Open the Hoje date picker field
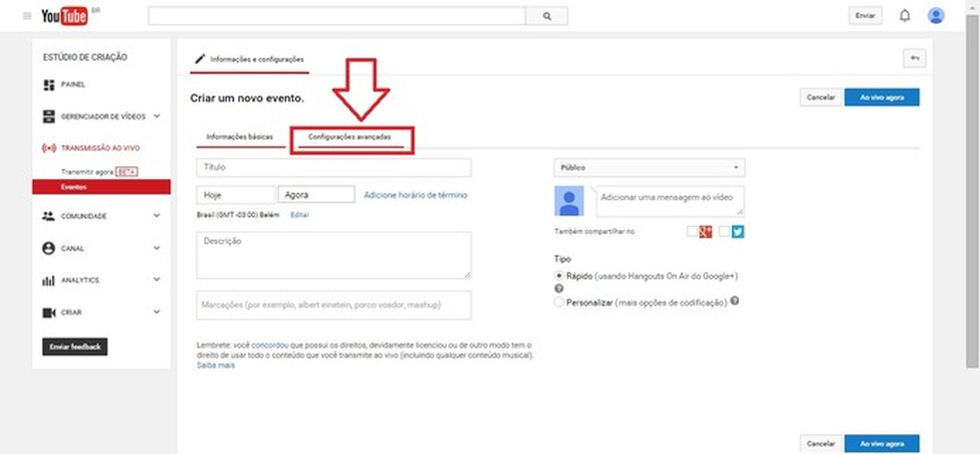This screenshot has height=454, width=980. tap(236, 195)
